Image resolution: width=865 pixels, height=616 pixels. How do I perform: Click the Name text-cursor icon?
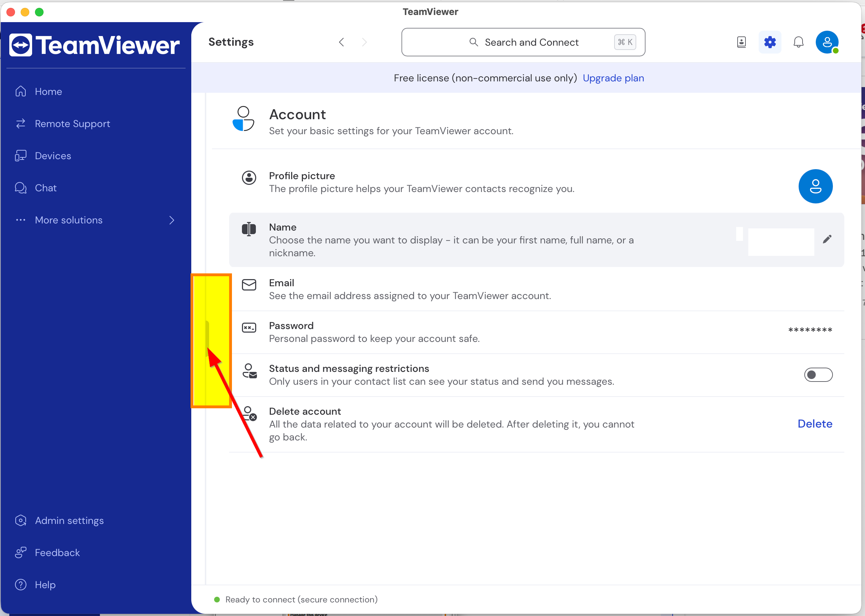(249, 229)
